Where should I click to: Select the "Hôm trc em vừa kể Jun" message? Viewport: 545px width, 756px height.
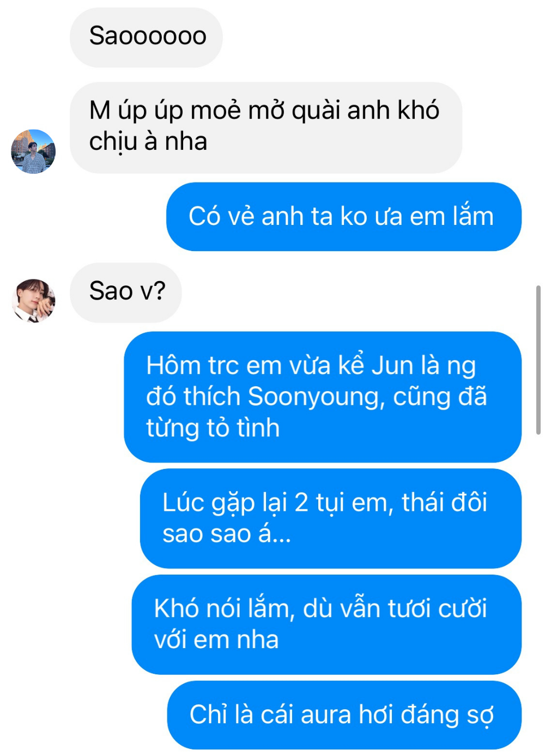coord(323,397)
